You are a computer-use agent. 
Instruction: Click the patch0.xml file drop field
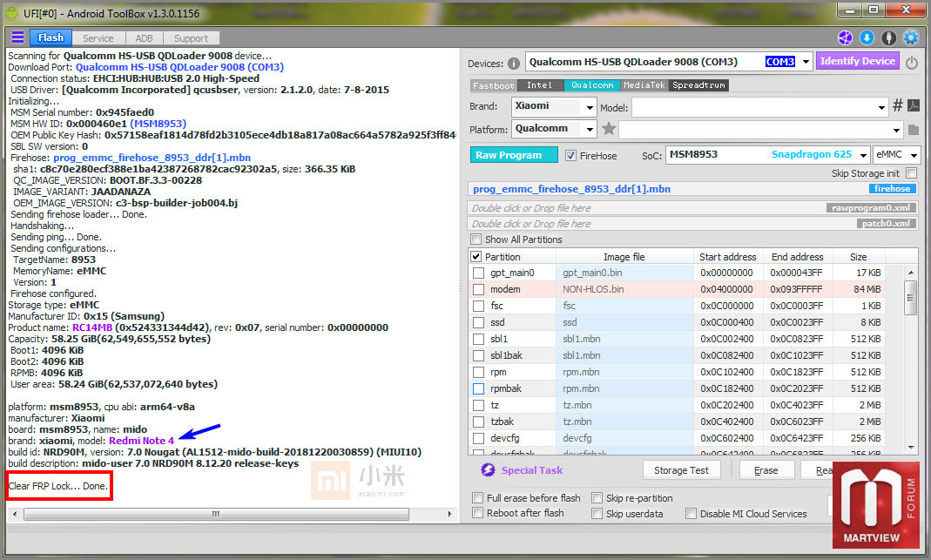[693, 224]
